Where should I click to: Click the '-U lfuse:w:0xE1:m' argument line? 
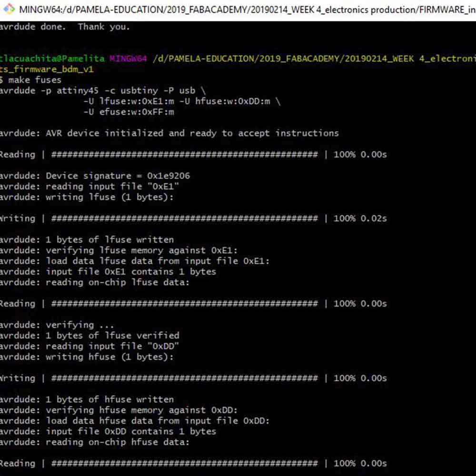(x=182, y=101)
